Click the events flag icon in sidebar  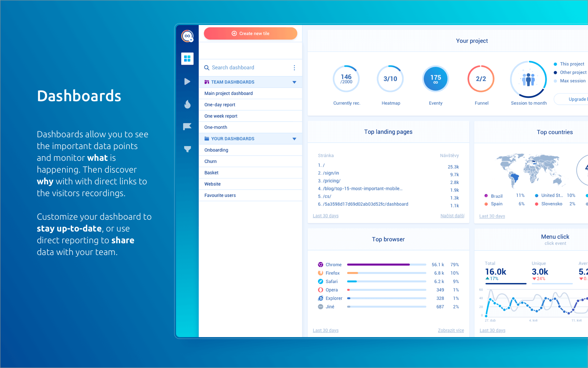coord(187,126)
